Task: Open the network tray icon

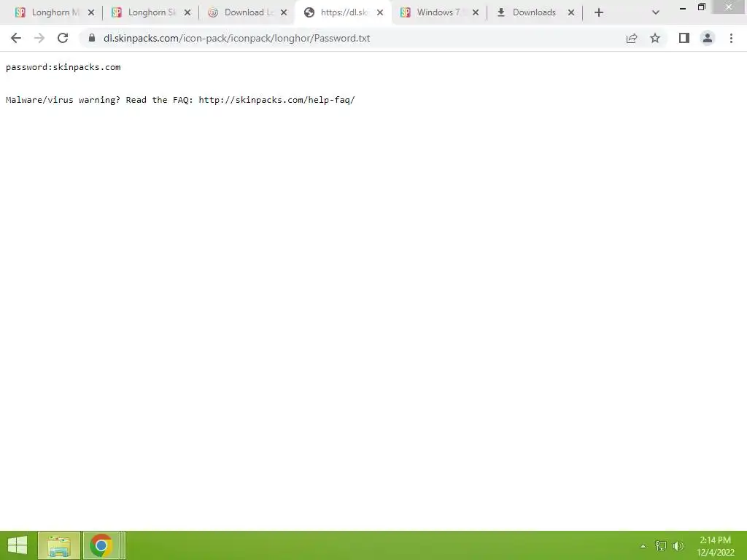Action: click(x=661, y=546)
